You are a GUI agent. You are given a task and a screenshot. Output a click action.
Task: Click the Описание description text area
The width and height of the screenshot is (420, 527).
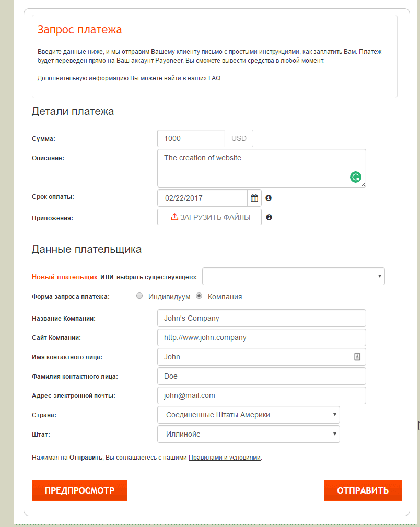point(262,168)
